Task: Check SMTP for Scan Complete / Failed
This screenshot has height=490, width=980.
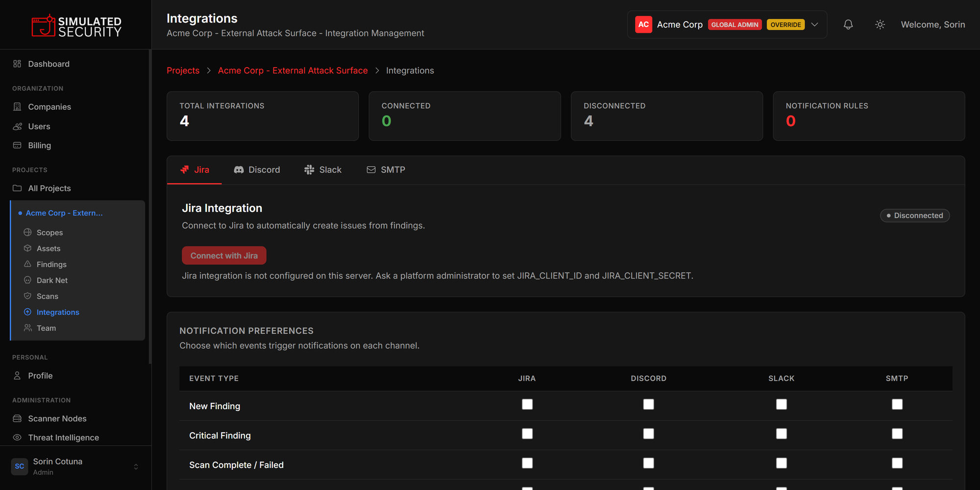Action: [897, 463]
